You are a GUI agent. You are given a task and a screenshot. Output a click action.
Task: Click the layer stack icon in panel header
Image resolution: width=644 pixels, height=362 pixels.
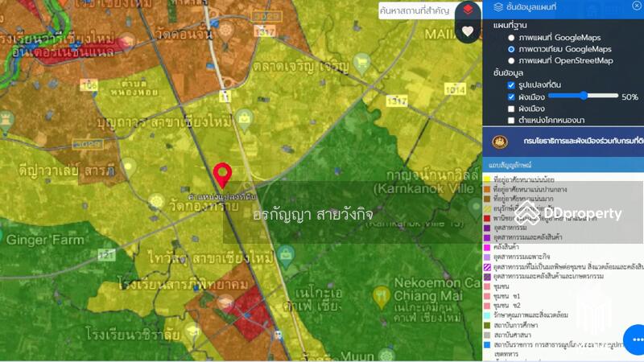point(498,7)
